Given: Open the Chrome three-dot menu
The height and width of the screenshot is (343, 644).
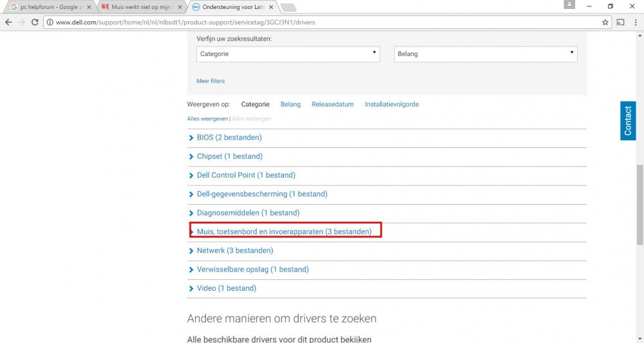Looking at the screenshot, I should (x=636, y=22).
